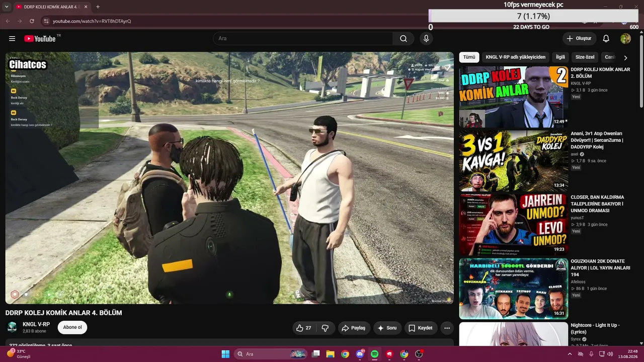Select the KNGL V-RP adlı yükleyiciden chip

click(515, 57)
